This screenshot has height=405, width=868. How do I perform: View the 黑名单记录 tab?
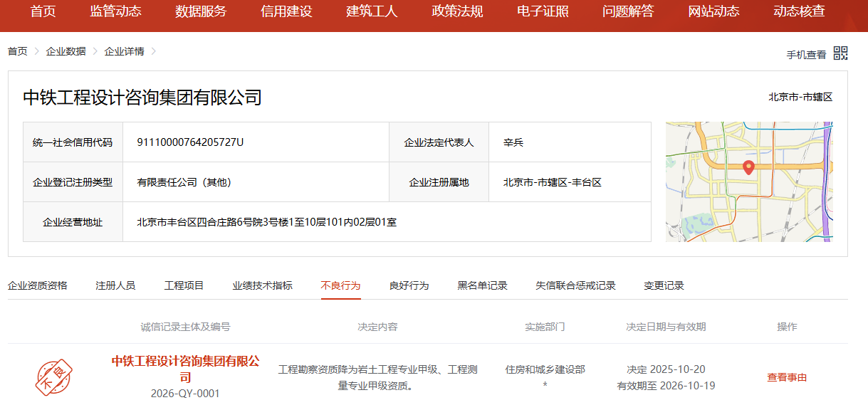[x=482, y=285]
